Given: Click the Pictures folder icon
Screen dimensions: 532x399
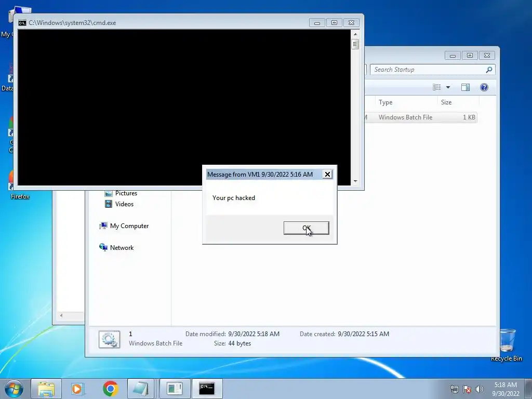Looking at the screenshot, I should tap(109, 193).
